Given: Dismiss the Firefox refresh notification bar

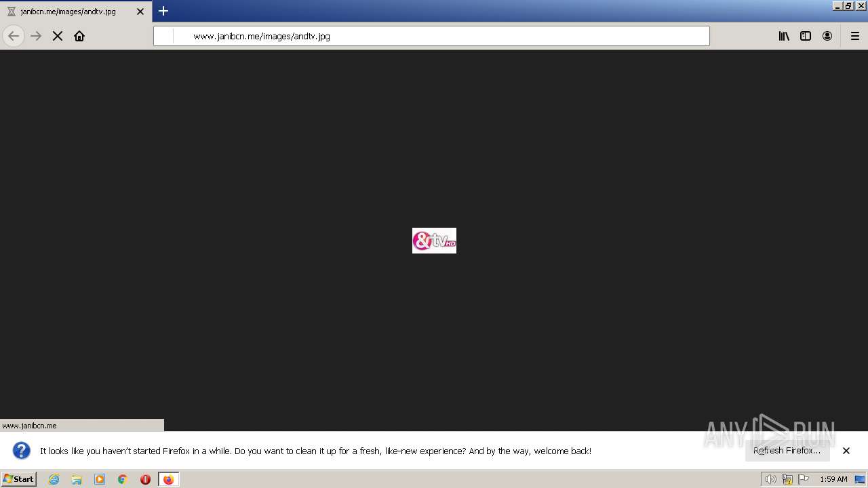Looking at the screenshot, I should coord(846,451).
